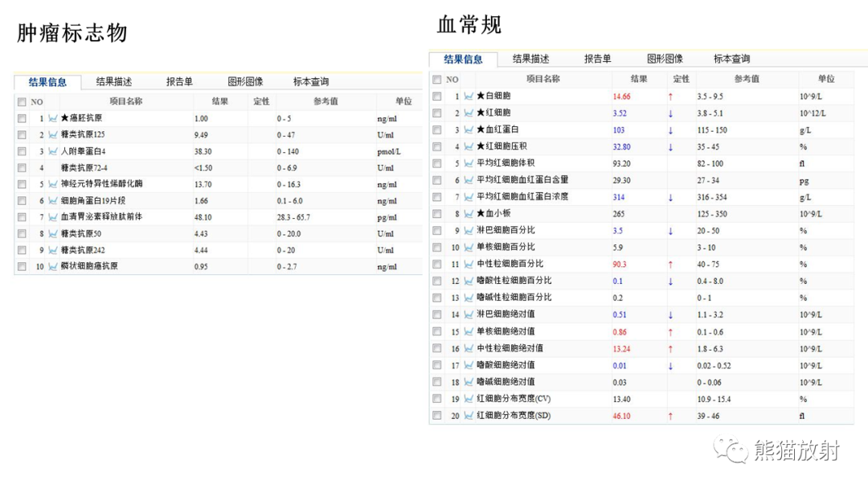Open trend chart icon for 红细胞 row
This screenshot has width=868, height=489.
point(469,113)
